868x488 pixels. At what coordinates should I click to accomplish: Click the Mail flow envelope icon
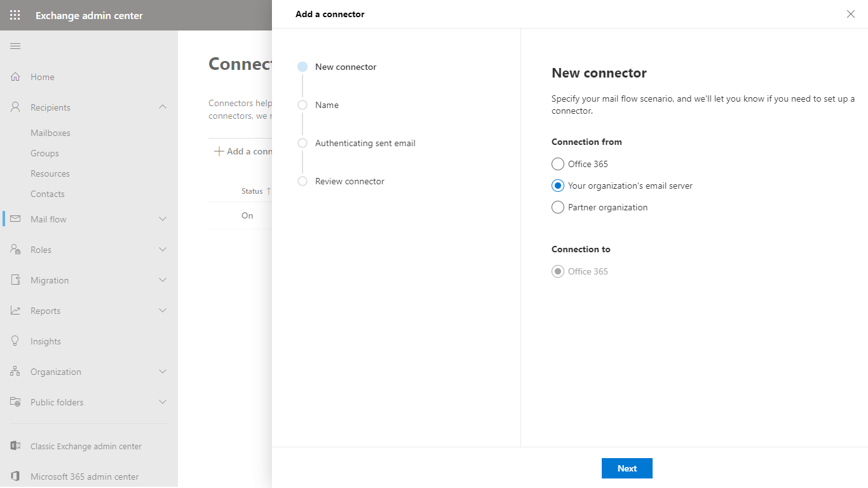16,219
